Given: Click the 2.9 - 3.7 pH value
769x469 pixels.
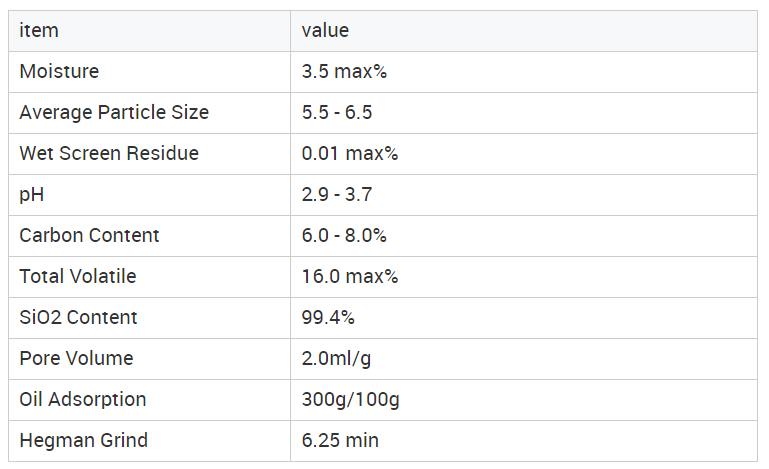Looking at the screenshot, I should pos(337,195).
